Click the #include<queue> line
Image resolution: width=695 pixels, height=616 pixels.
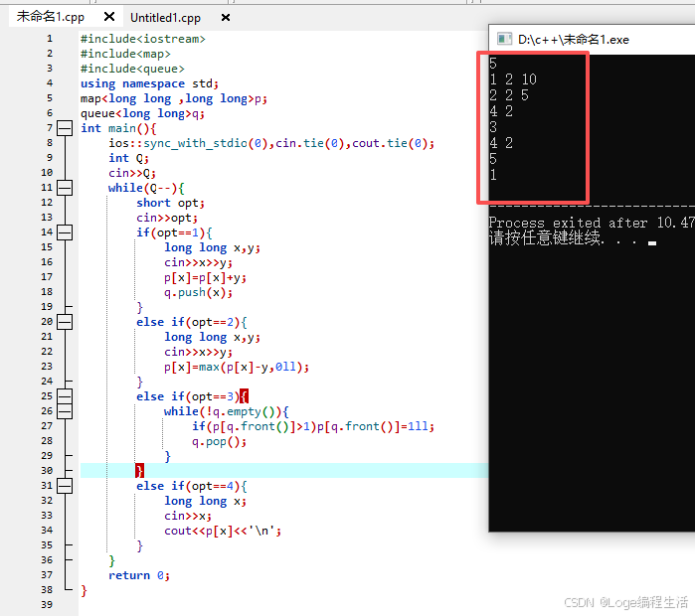coord(132,69)
